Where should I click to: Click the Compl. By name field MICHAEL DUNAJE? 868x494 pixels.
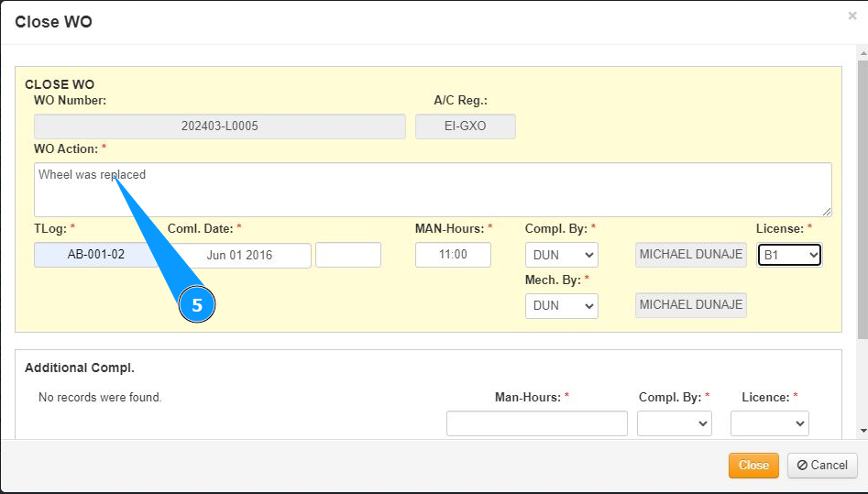(691, 255)
